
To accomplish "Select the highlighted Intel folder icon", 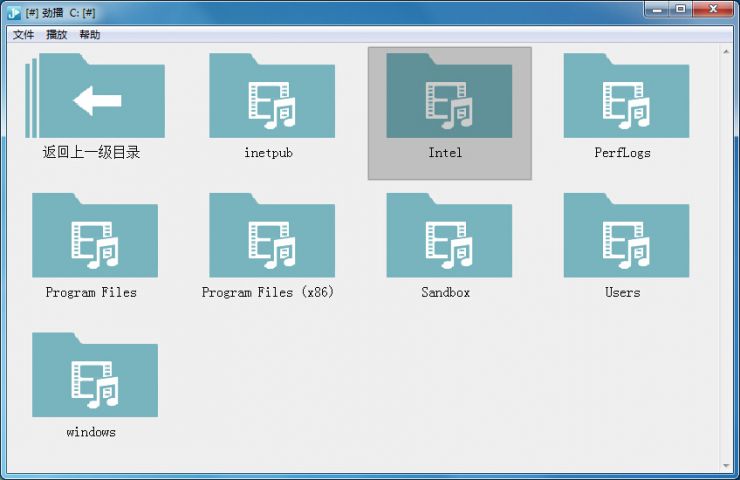I will point(448,98).
